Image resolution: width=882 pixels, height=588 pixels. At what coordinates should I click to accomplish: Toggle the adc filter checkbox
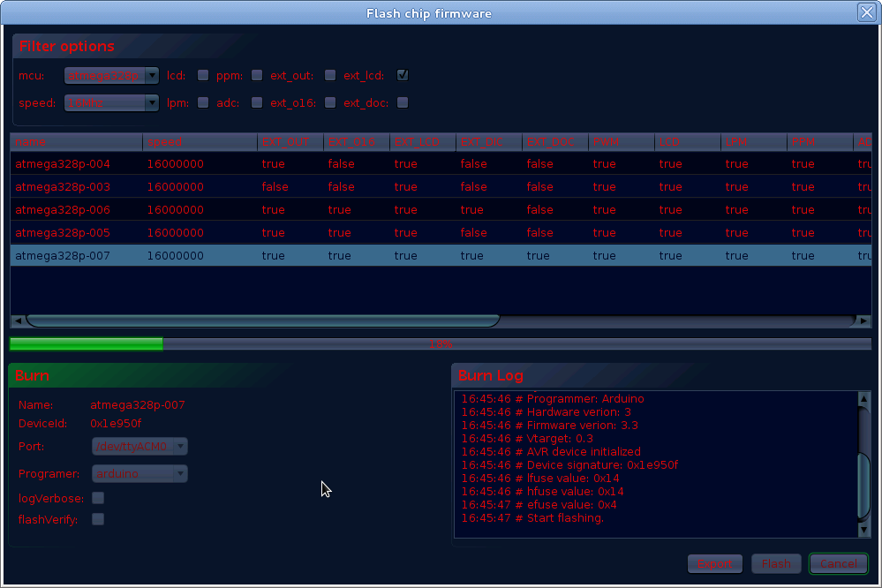[257, 103]
